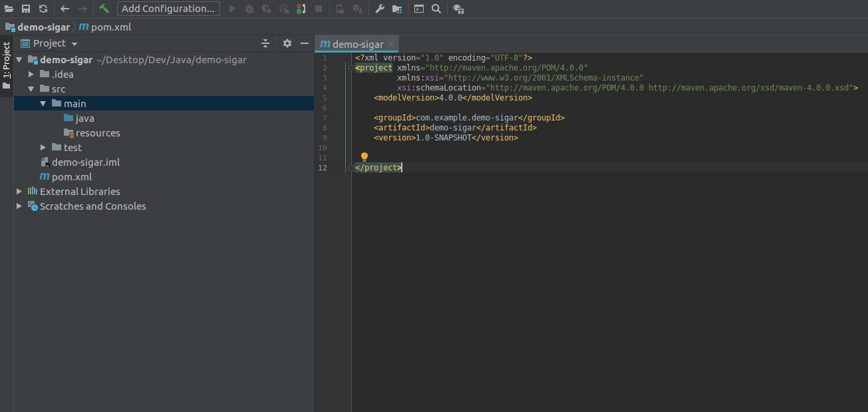Expand the External Libraries node
868x412 pixels.
tap(19, 191)
